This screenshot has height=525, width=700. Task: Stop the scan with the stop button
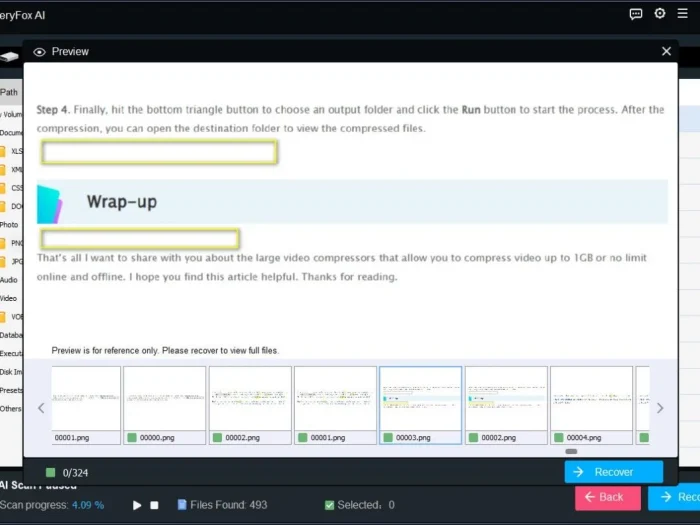pyautogui.click(x=154, y=505)
